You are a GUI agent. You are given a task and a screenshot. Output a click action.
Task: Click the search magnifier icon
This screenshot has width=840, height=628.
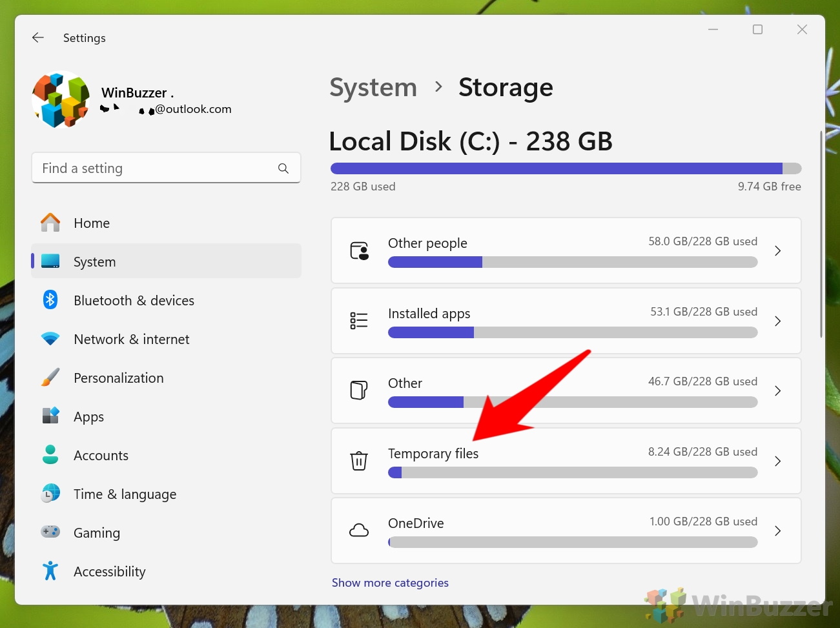283,168
